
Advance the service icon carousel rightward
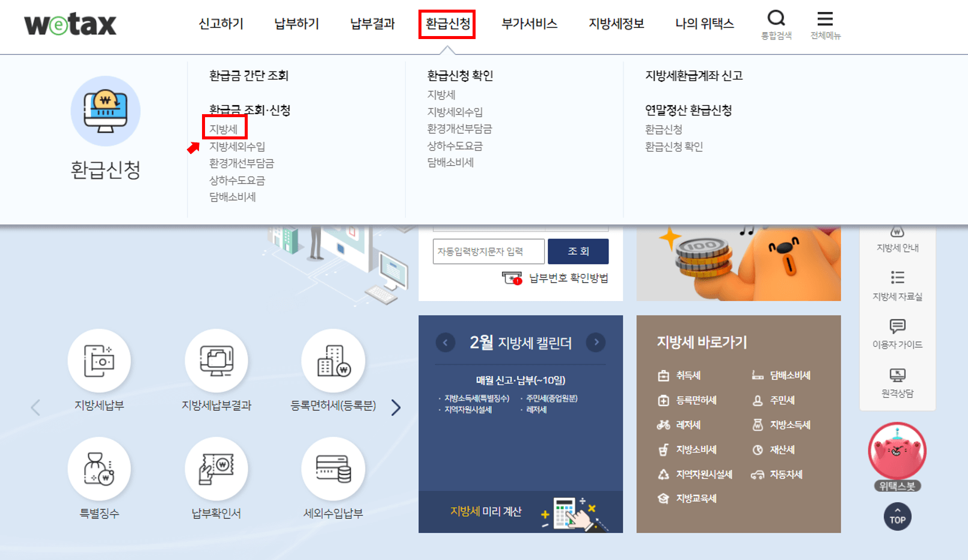pyautogui.click(x=396, y=407)
